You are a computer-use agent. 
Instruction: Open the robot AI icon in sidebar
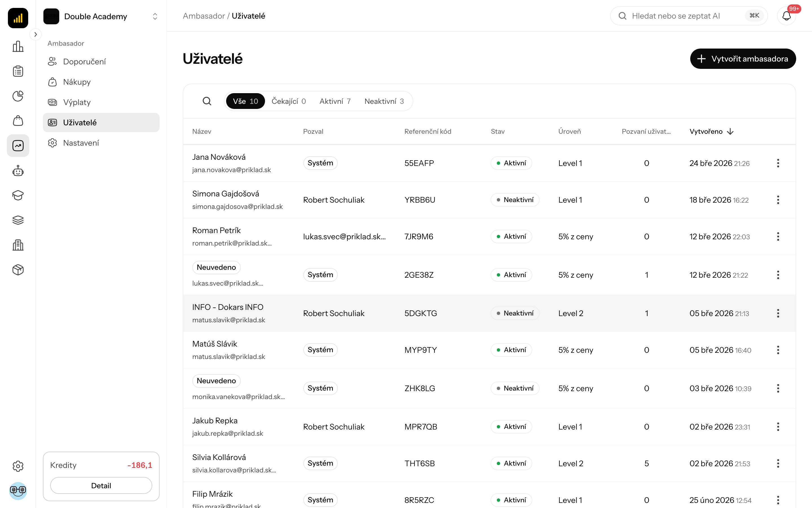(x=18, y=171)
